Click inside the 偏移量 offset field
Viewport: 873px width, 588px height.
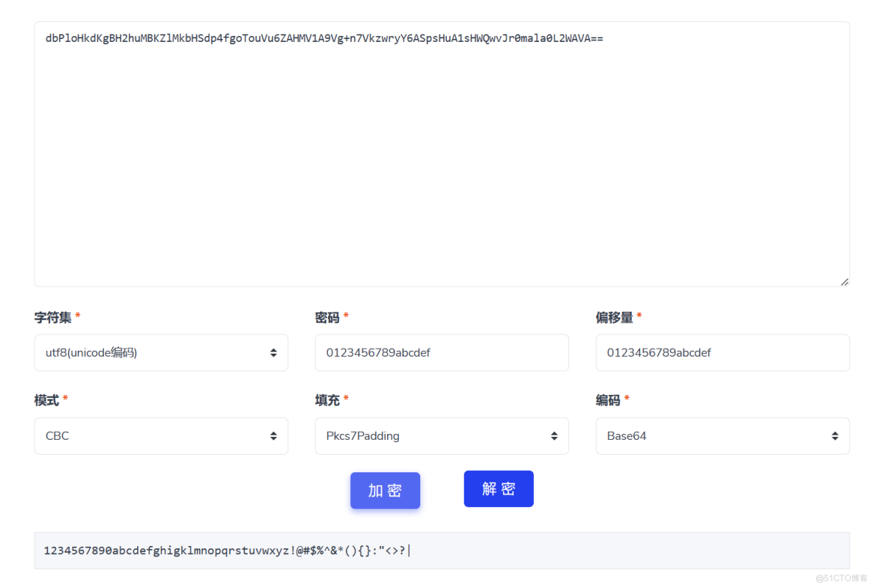(723, 352)
